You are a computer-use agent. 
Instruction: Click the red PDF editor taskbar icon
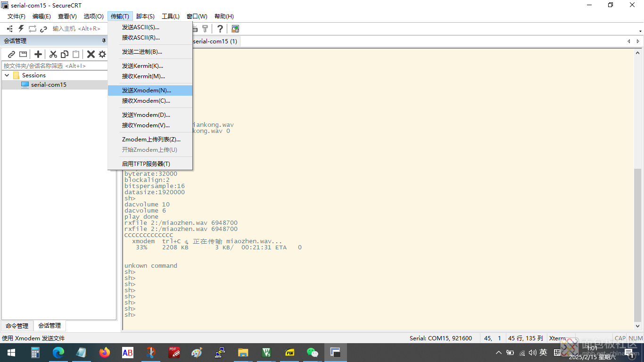[x=174, y=353]
